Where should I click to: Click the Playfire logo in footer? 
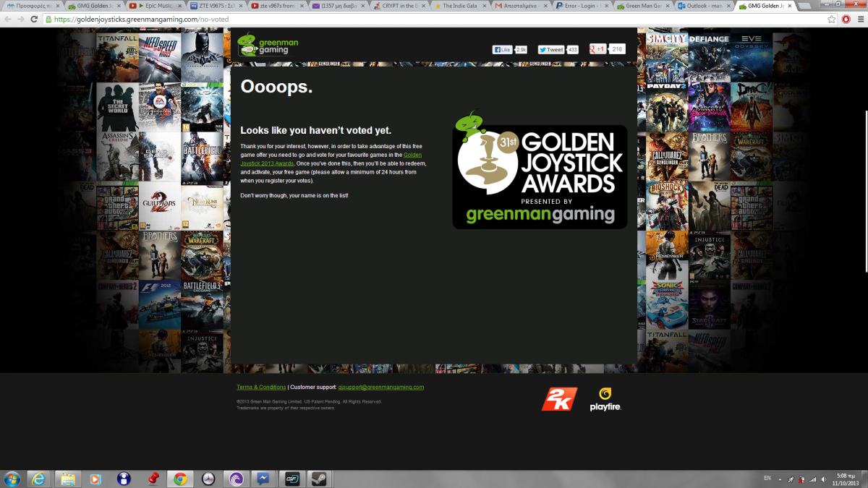(605, 399)
